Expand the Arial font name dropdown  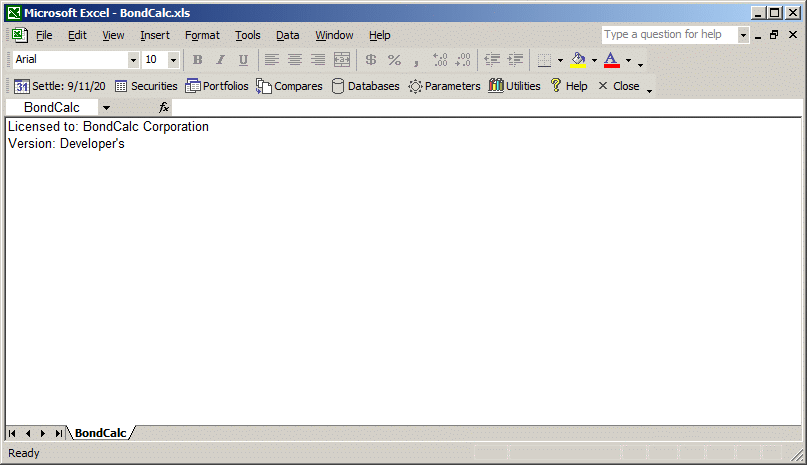(133, 60)
